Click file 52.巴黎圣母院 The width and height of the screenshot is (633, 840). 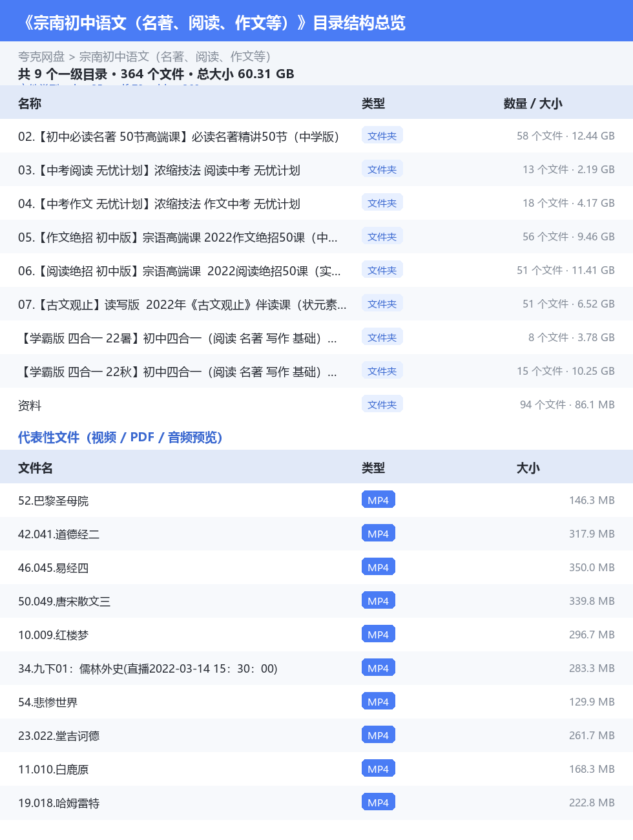coord(53,501)
